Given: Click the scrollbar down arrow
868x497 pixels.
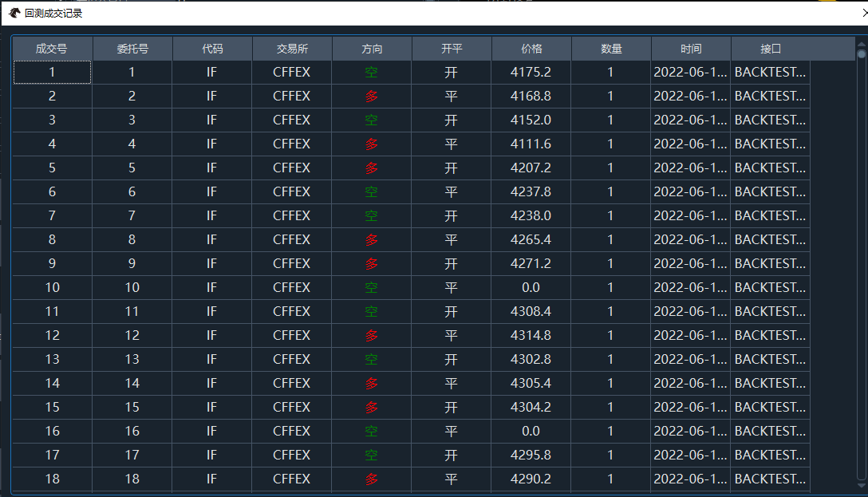Looking at the screenshot, I should click(862, 485).
